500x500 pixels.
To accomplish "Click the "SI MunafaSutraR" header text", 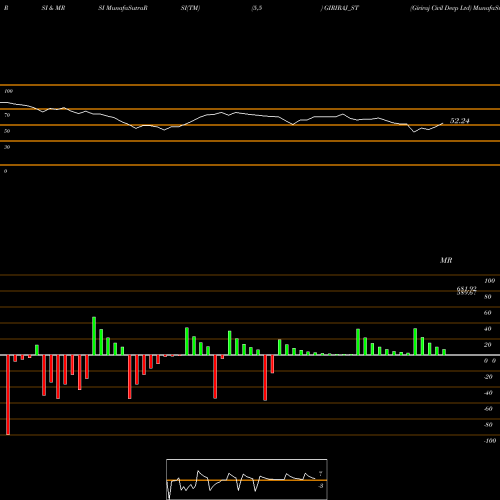I will click(123, 8).
